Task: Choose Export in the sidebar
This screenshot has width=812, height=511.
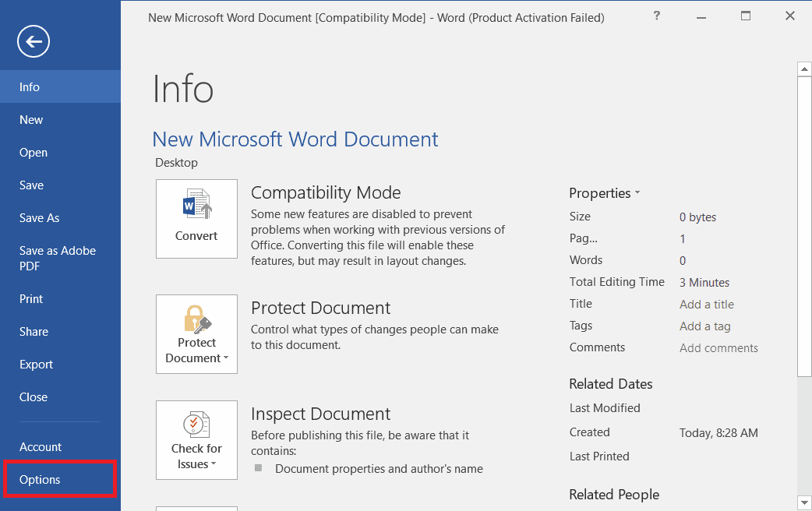Action: tap(60, 364)
